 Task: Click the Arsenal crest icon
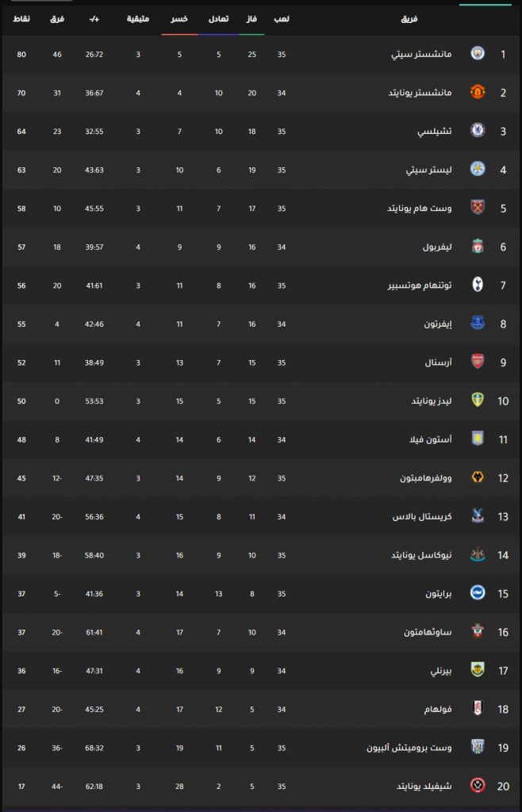pyautogui.click(x=478, y=362)
